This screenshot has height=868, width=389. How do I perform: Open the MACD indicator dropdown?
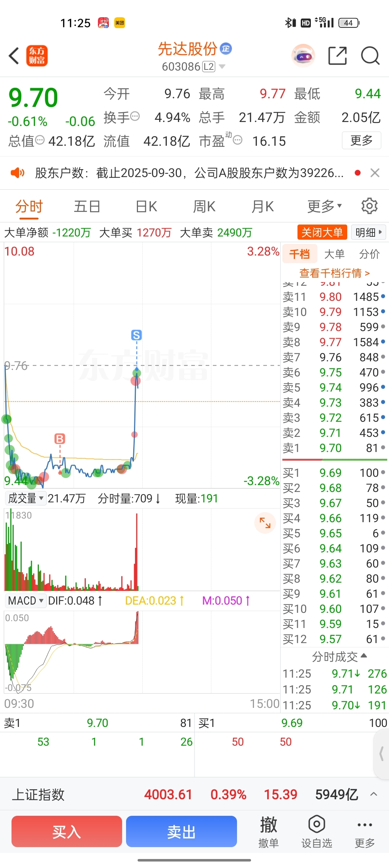coord(26,601)
